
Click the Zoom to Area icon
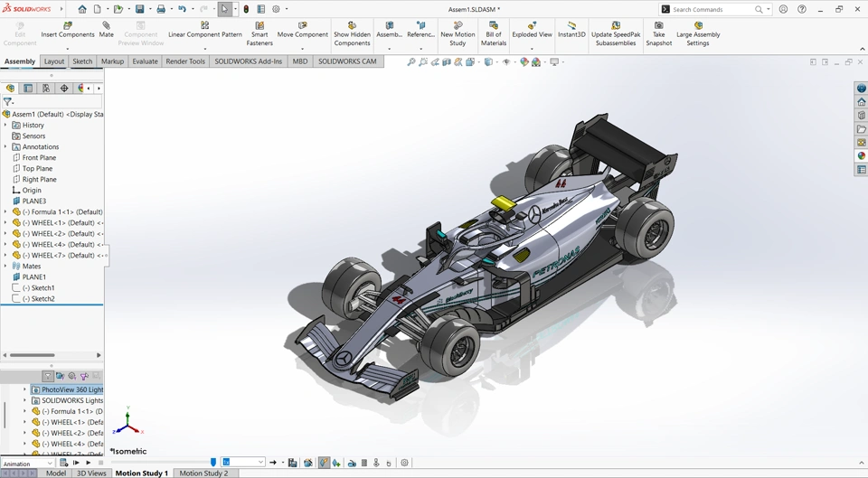pos(423,62)
